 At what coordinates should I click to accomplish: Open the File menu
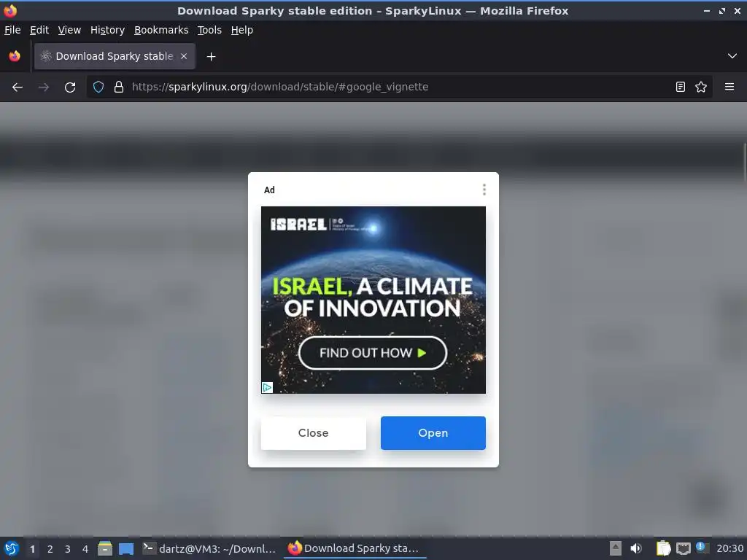pyautogui.click(x=12, y=30)
